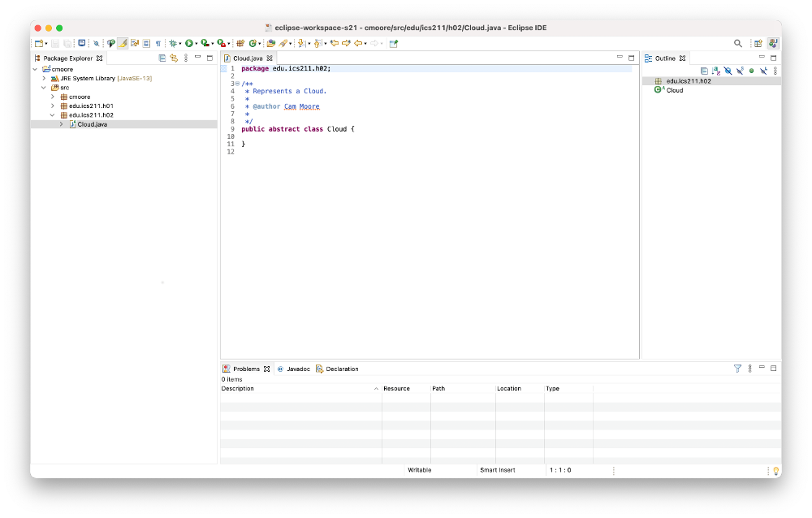Toggle Show Whitespace Characters pilcrow button
The image size is (812, 518).
pos(158,43)
